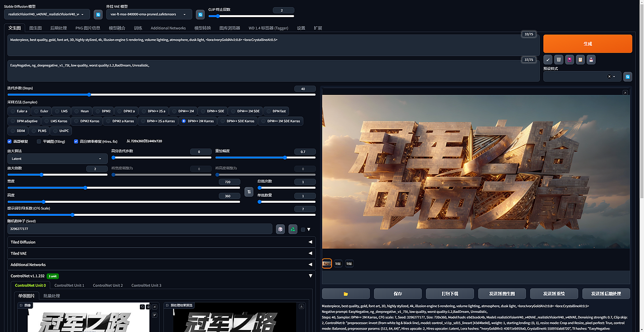Viewport: 644px width, 332px height.
Task: Open the upscaler algorithm Latent dropdown
Action: 57,158
